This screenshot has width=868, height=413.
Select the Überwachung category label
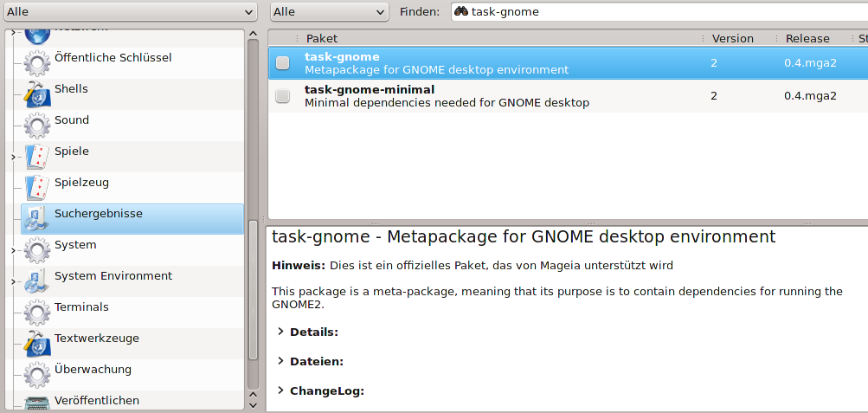click(93, 369)
